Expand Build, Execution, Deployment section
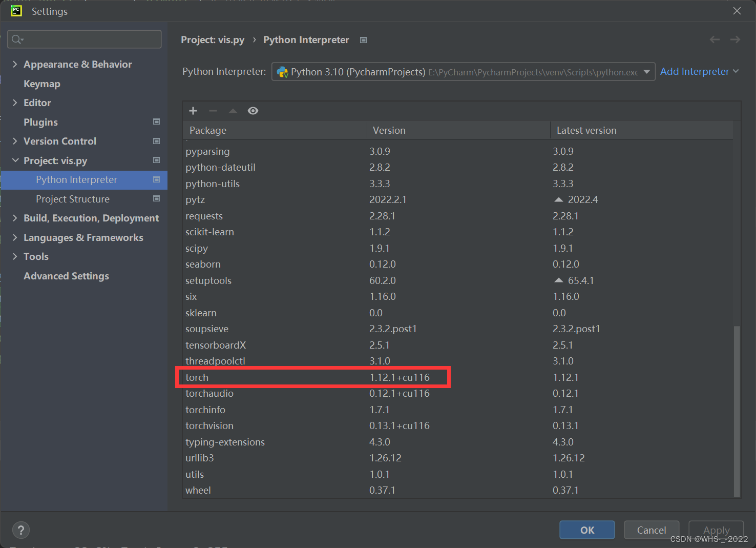 (x=15, y=218)
